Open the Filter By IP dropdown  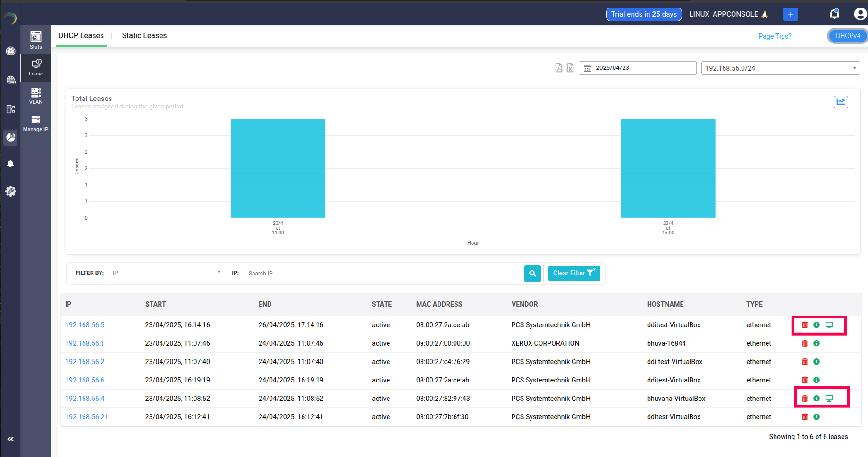pyautogui.click(x=166, y=273)
